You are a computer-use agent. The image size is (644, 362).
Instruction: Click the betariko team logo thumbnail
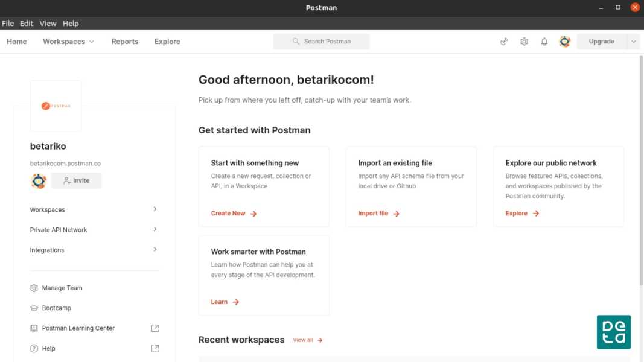[56, 106]
